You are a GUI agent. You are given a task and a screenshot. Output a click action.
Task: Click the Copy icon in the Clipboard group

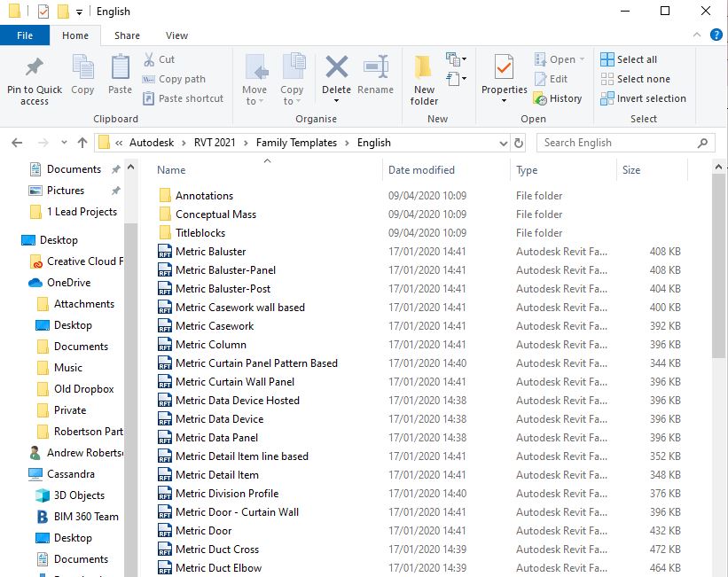(x=82, y=77)
